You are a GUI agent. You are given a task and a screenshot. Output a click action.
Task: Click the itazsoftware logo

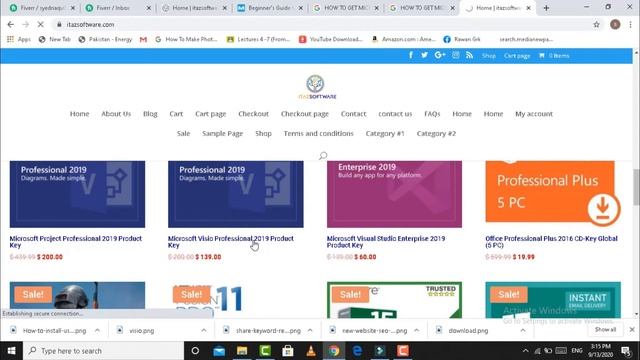click(317, 87)
